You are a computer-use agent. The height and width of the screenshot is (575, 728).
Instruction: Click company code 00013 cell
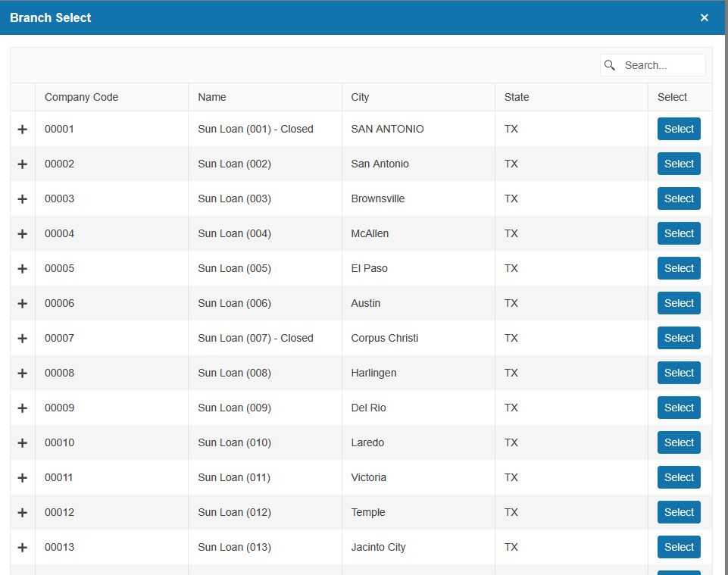point(112,547)
